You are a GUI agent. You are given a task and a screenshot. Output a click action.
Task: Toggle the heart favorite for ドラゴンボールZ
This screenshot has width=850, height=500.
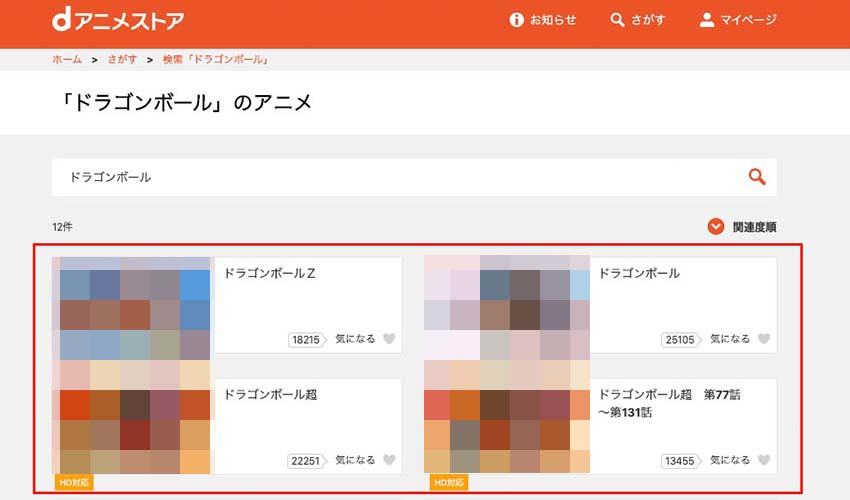(389, 339)
